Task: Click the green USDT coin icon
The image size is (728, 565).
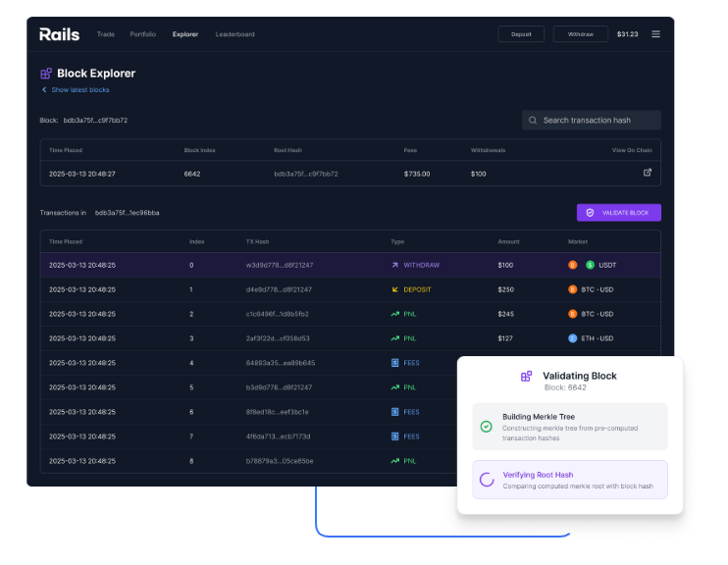Action: [590, 265]
